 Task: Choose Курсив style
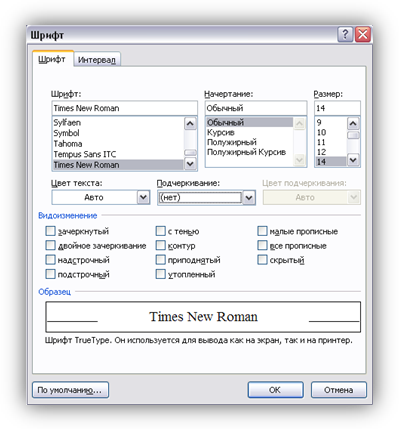[x=249, y=132]
